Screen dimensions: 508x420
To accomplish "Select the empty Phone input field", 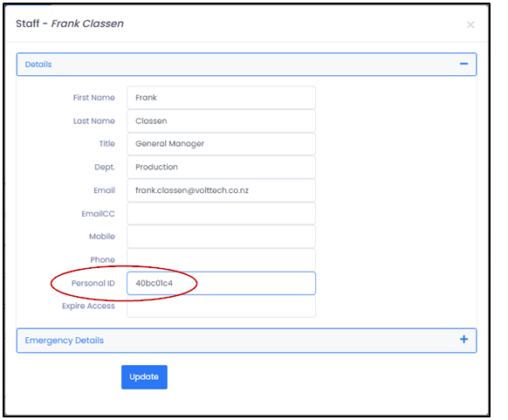I will [221, 260].
